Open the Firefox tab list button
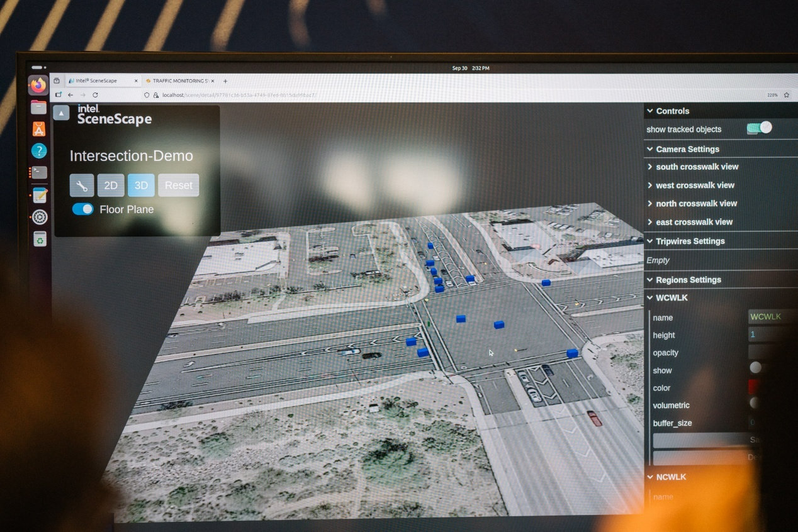798x532 pixels. [x=57, y=80]
